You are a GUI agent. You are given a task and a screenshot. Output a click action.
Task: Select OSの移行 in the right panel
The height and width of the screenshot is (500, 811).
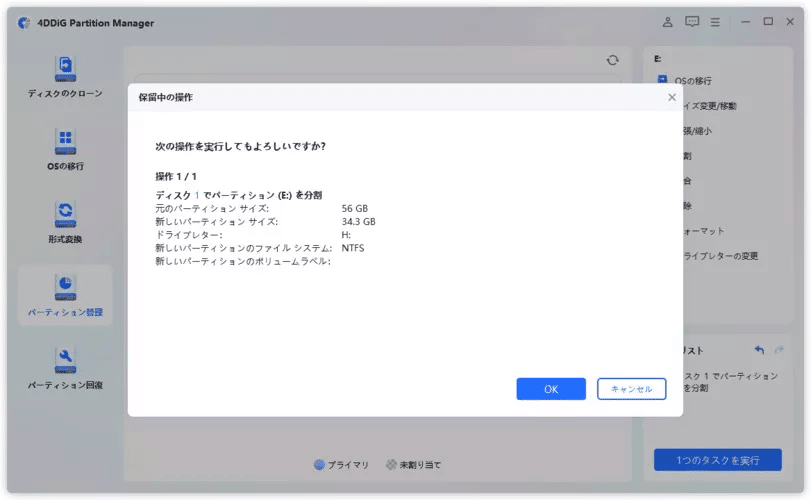(692, 81)
